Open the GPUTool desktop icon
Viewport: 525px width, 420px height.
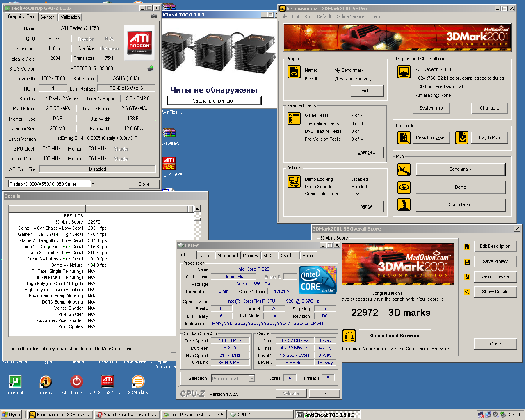77,385
